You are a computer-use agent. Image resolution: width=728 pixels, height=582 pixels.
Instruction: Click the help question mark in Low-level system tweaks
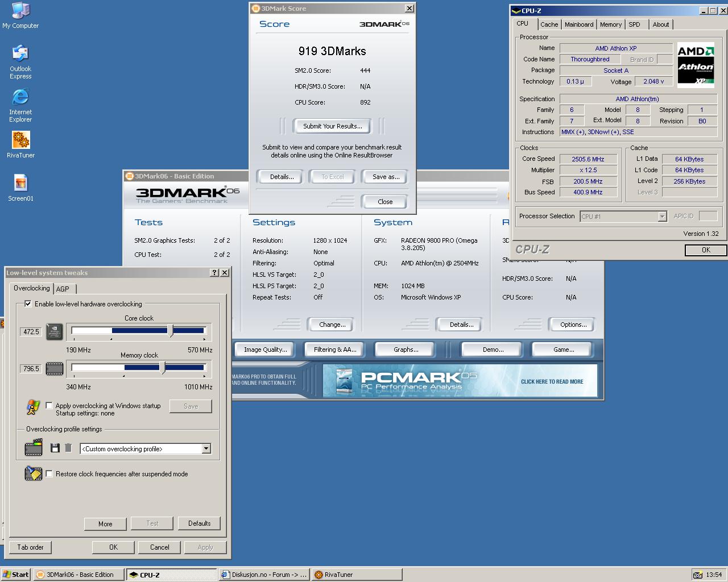tap(214, 273)
